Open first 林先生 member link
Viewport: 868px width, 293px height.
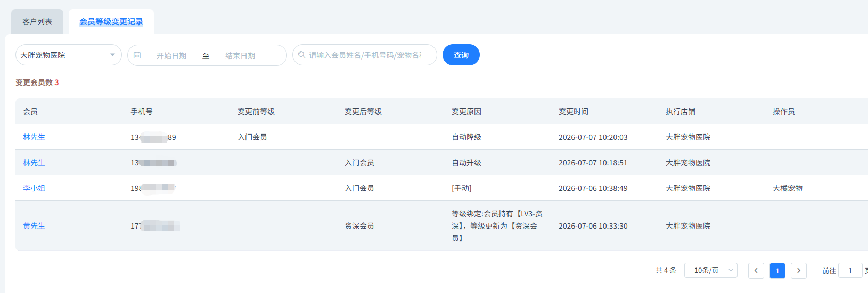(x=34, y=137)
